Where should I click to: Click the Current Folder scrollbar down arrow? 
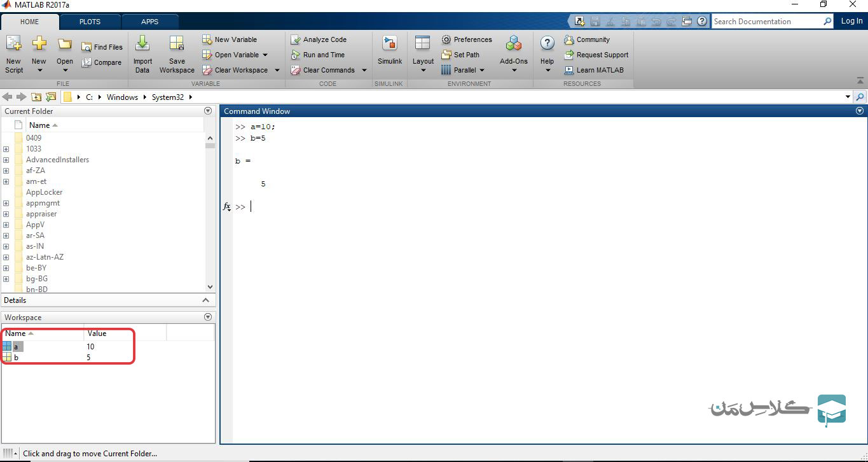point(210,287)
